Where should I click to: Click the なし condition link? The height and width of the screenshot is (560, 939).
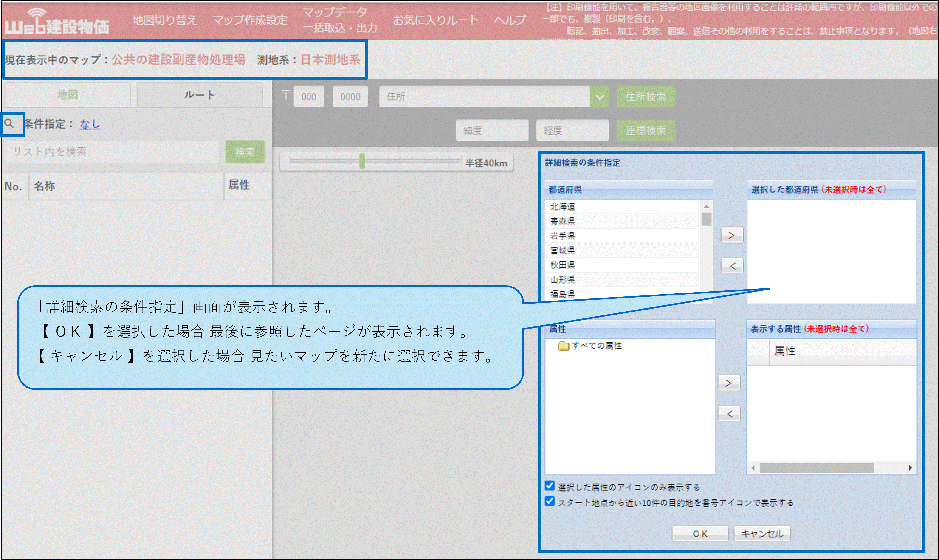click(x=90, y=124)
